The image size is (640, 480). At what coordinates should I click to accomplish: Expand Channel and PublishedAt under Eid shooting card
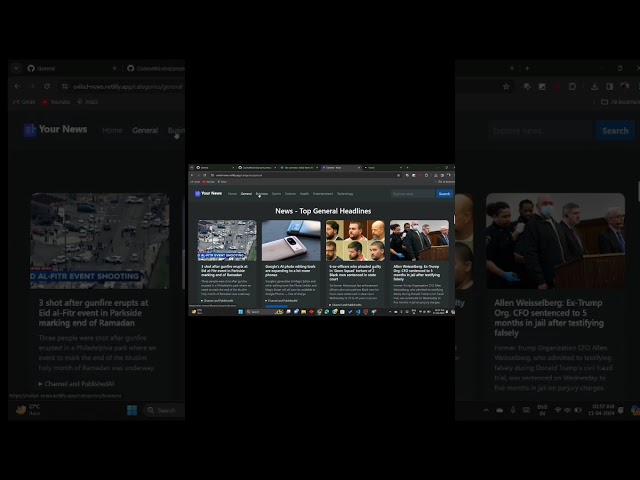click(x=217, y=301)
